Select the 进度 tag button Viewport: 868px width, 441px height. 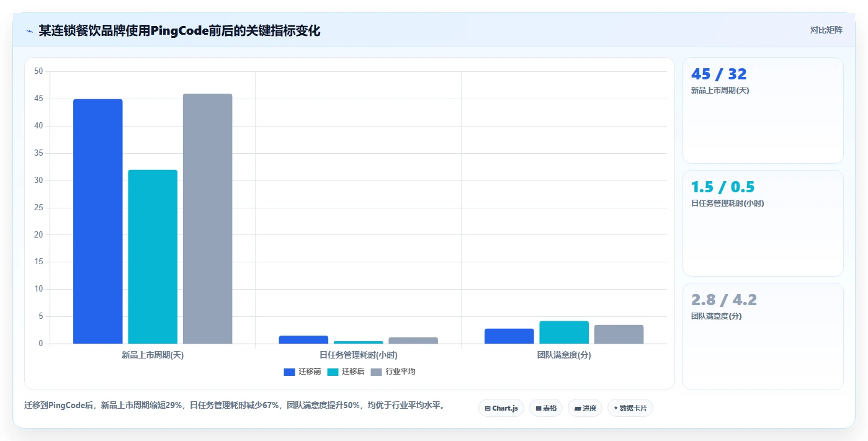point(585,408)
